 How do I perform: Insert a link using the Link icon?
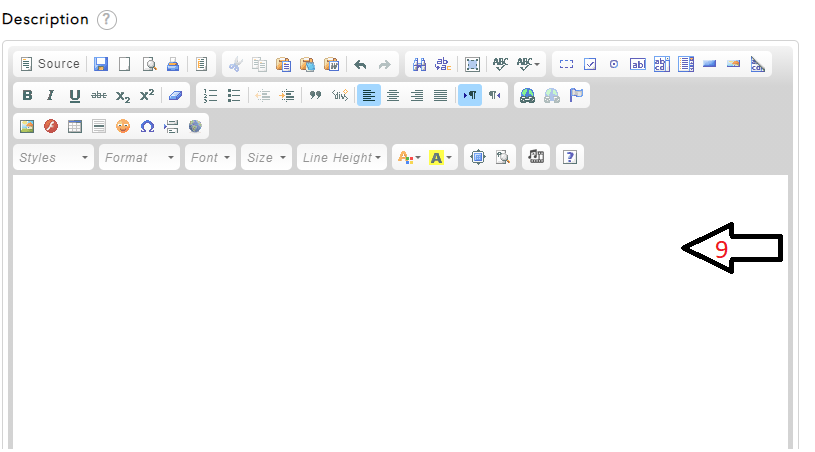tap(527, 96)
